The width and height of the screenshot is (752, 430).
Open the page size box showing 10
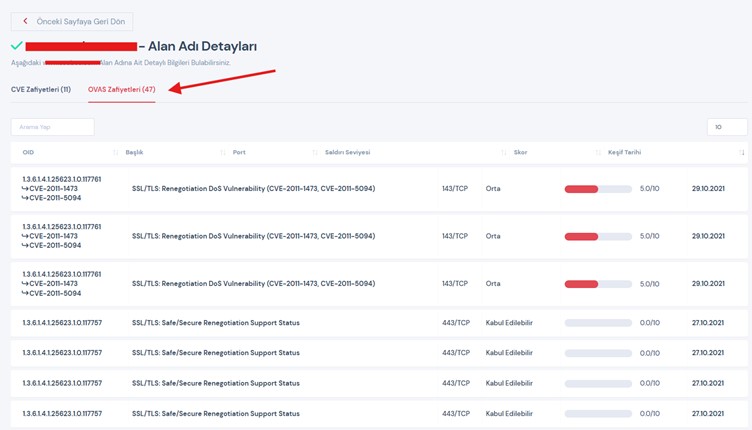coord(726,127)
